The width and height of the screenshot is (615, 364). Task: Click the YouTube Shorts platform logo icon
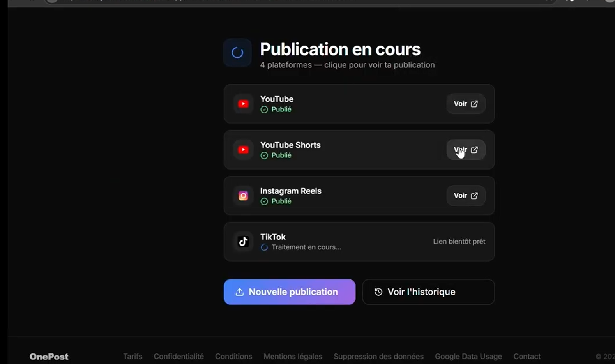243,150
